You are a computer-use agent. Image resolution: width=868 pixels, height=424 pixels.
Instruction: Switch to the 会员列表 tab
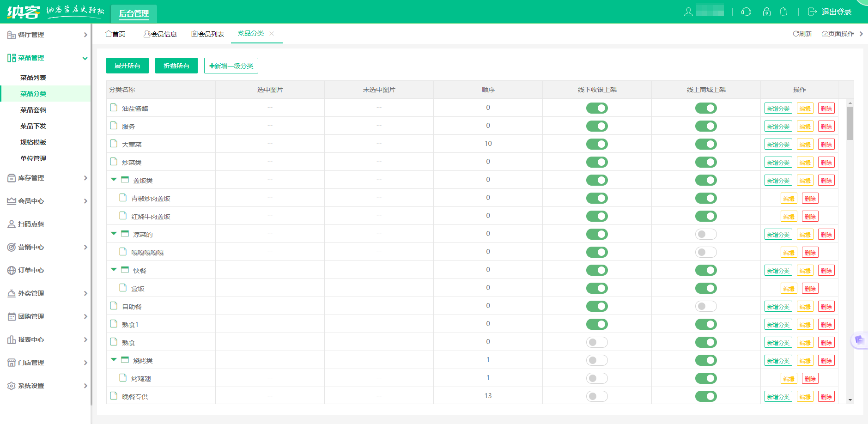[208, 34]
